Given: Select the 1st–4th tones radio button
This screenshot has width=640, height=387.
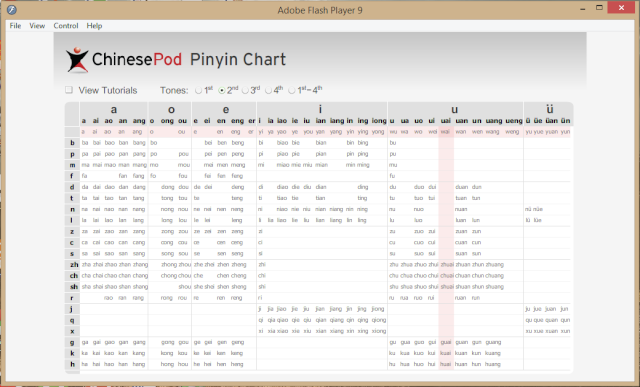Looking at the screenshot, I should 291,91.
